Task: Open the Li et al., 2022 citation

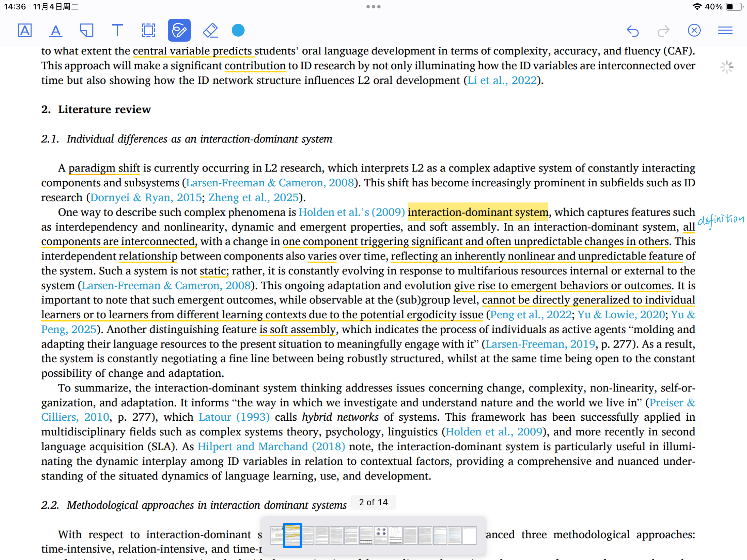Action: 502,80
